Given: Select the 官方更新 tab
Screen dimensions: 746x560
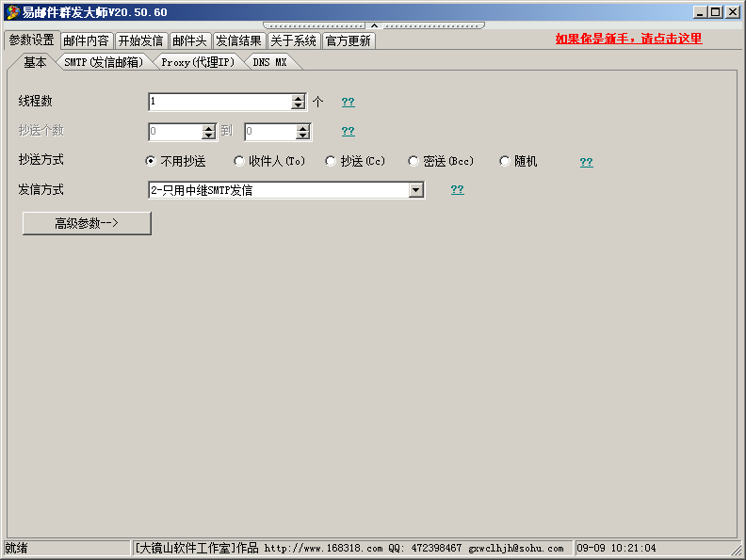Looking at the screenshot, I should (x=349, y=40).
